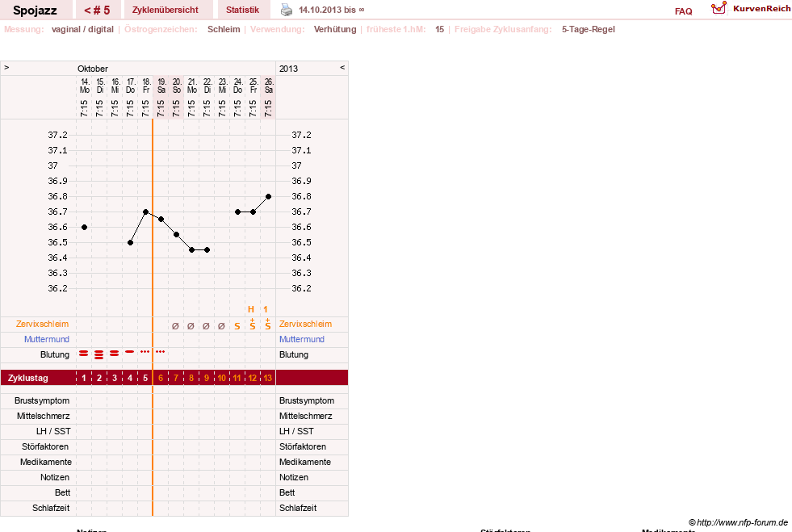Click the date range '14.10.2013 bis ∞'
The image size is (792, 532).
point(331,10)
